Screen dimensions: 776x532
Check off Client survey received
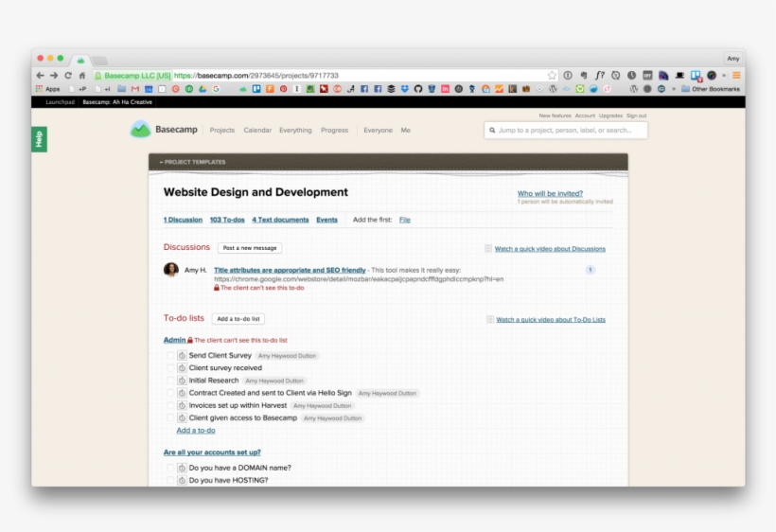[x=170, y=368]
